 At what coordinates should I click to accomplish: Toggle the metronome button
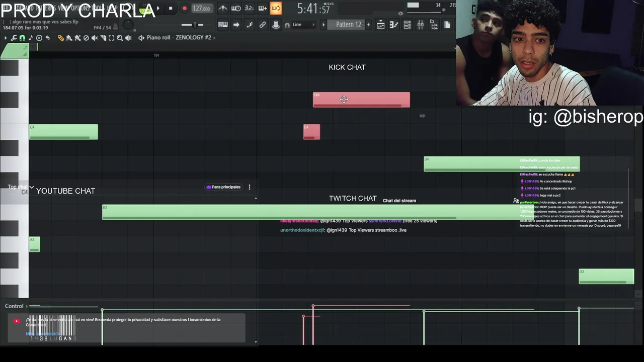coord(223,8)
